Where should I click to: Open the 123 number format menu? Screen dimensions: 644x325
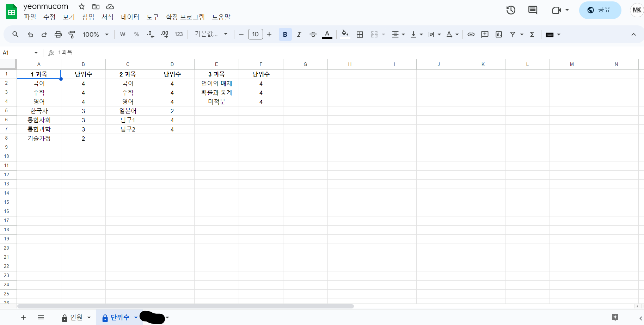pos(179,34)
